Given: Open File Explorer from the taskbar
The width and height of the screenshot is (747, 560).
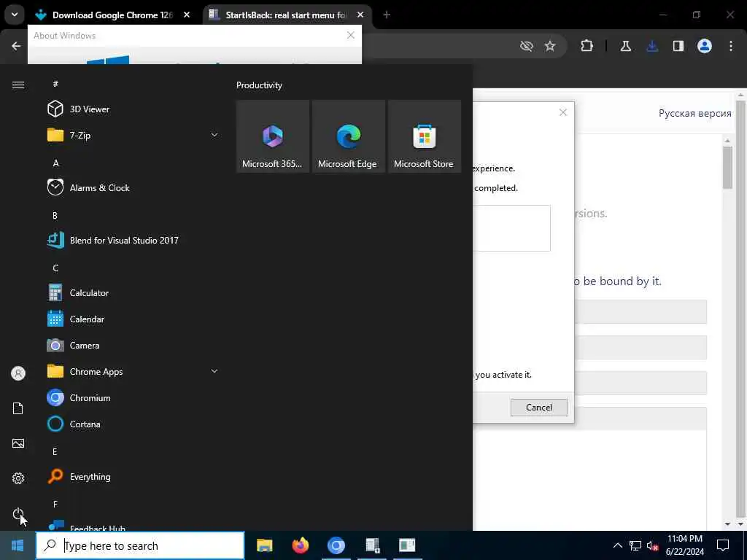Looking at the screenshot, I should tap(264, 545).
